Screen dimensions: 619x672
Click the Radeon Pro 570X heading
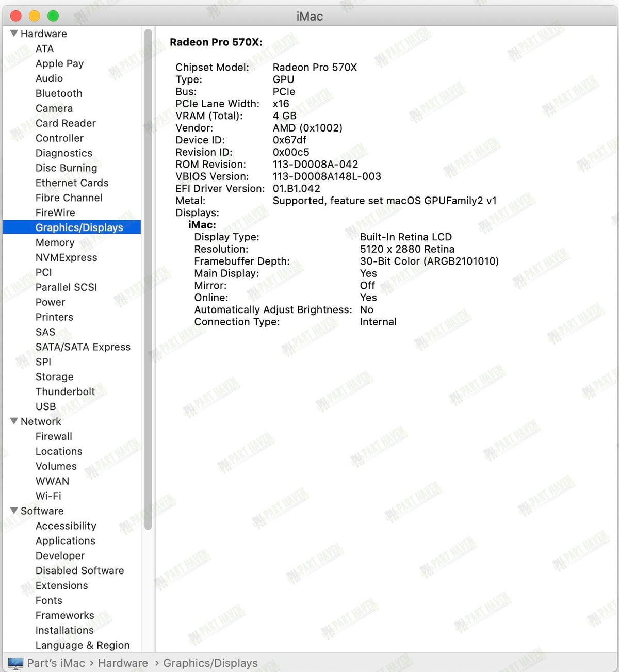click(x=216, y=42)
